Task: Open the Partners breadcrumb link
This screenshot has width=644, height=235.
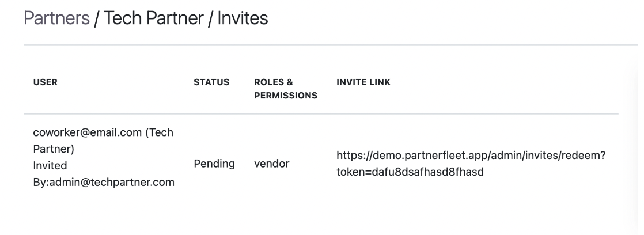Action: pos(56,18)
